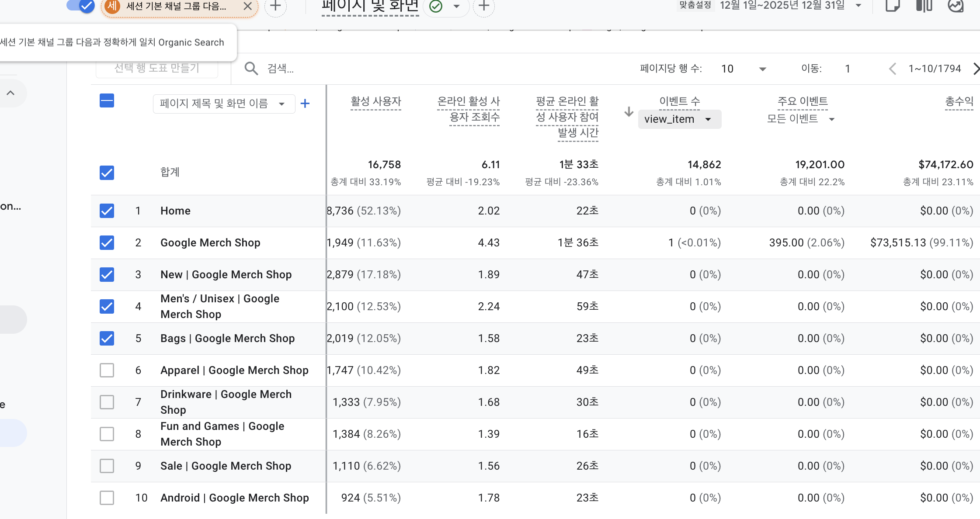Click the Drinkware | Google Merch Shop title

pos(226,402)
